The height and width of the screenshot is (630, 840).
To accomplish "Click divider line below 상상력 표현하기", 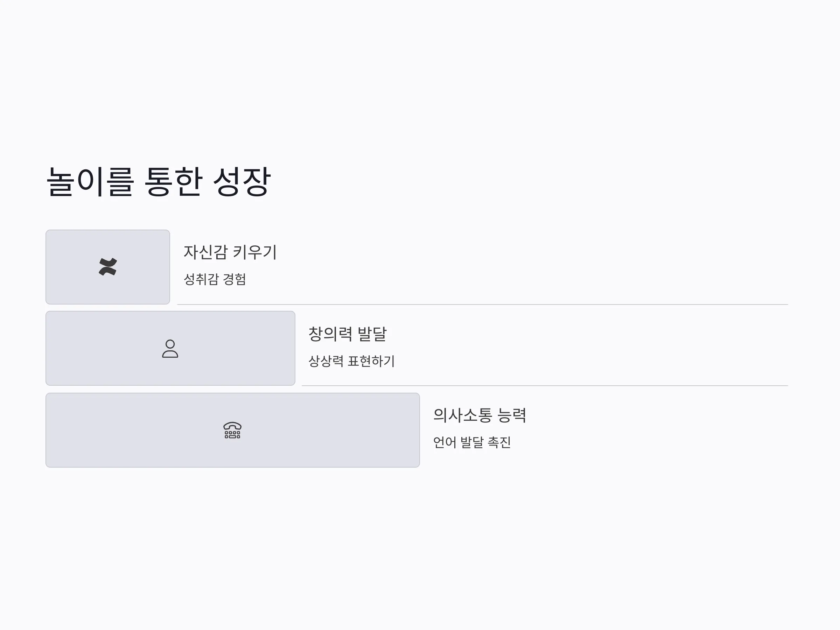I will click(x=545, y=386).
